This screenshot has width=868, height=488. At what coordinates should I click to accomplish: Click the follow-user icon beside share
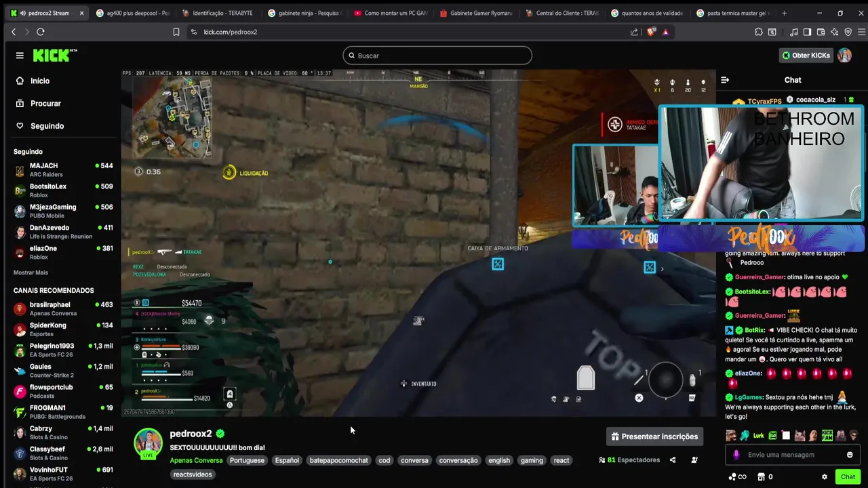click(694, 460)
